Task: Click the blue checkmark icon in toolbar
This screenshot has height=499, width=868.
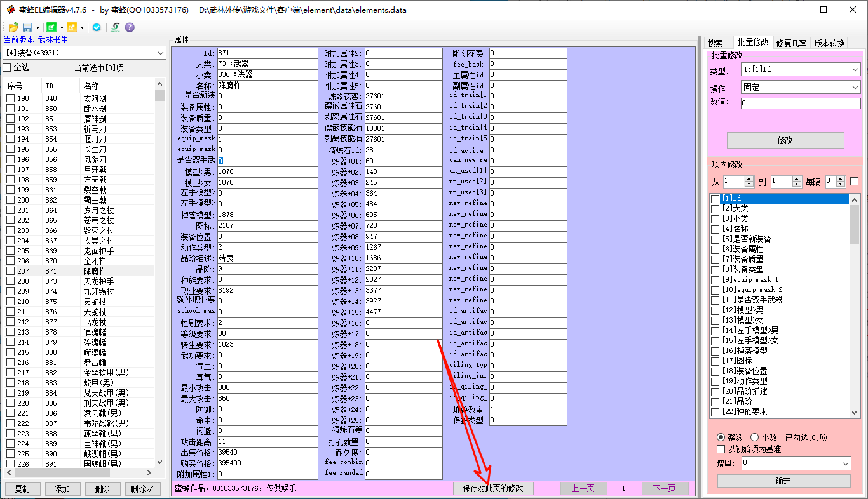Action: (x=97, y=27)
